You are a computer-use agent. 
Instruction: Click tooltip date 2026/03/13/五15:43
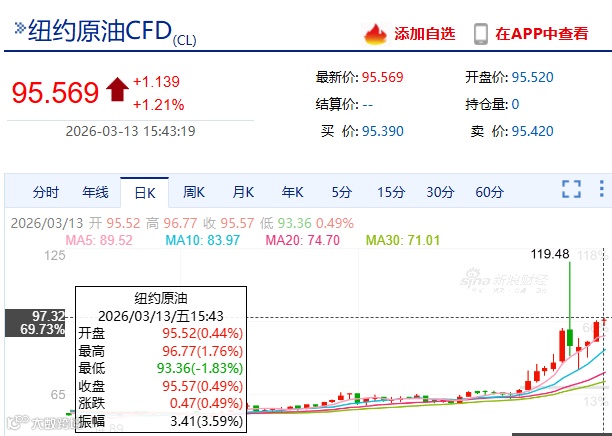161,316
